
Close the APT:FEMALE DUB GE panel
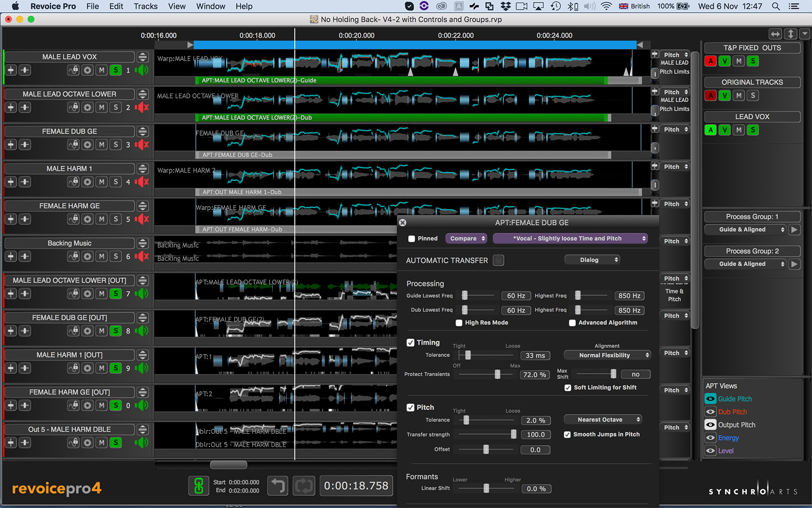[402, 223]
